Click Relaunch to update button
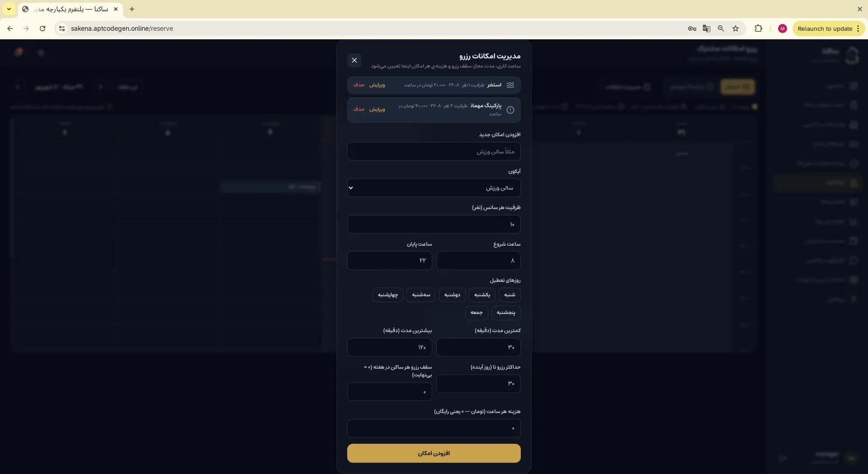Image resolution: width=868 pixels, height=474 pixels. (825, 28)
